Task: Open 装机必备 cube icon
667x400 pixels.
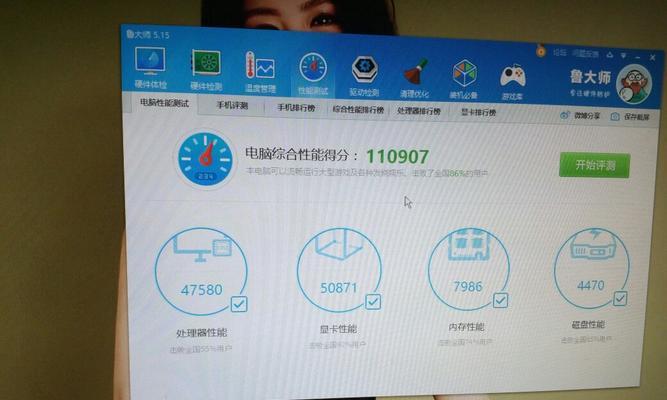Action: (x=465, y=74)
